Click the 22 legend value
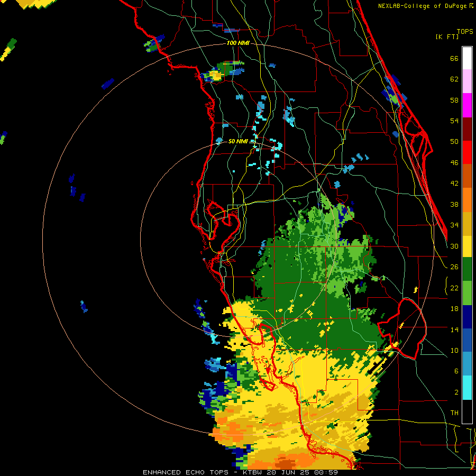Viewport: 476px width, 476px height. tap(454, 288)
